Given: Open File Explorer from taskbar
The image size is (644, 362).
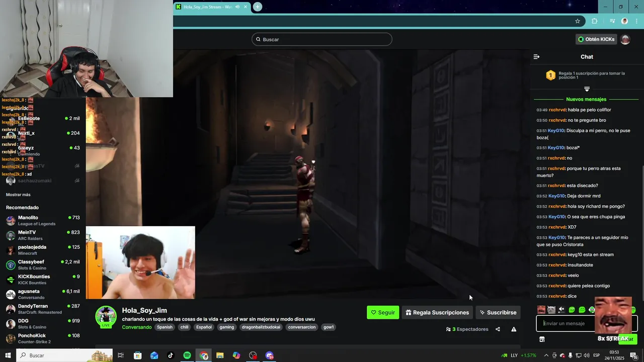Looking at the screenshot, I should point(220,355).
